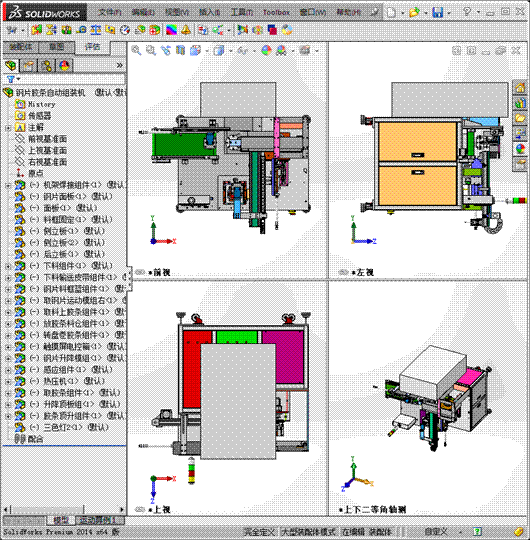Viewport: 530px width, 540px height.
Task: Open the dropdown arrow beside Save icon
Action: pyautogui.click(x=449, y=13)
